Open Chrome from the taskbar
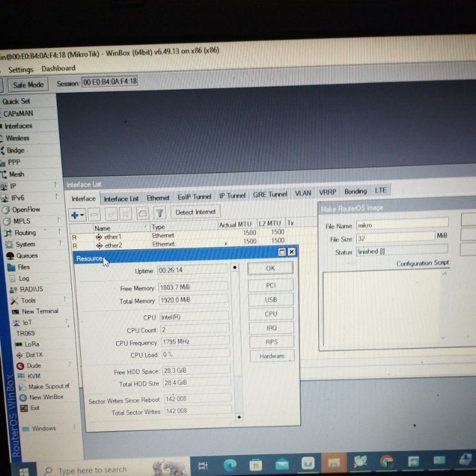The height and width of the screenshot is (476, 476). point(386,462)
